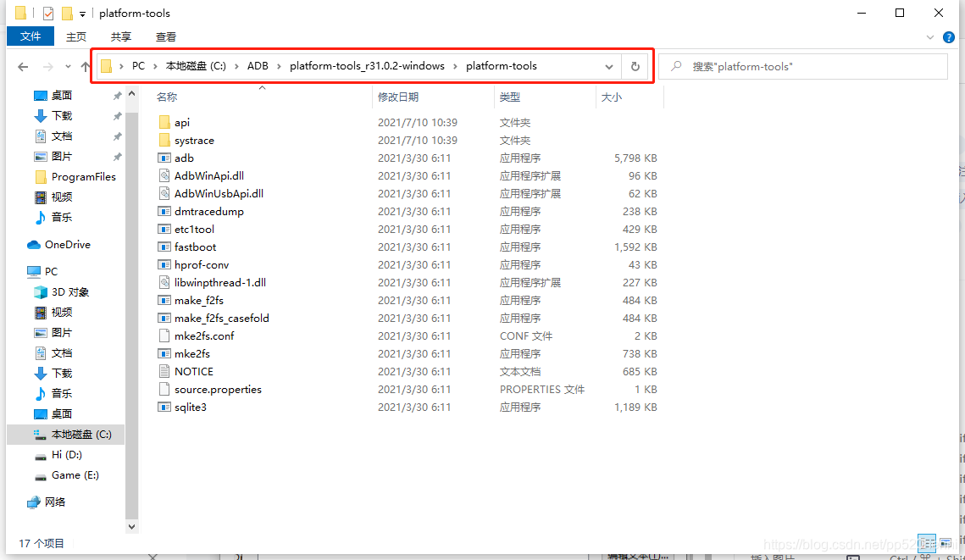Select pinned 下载 in quick access

62,116
